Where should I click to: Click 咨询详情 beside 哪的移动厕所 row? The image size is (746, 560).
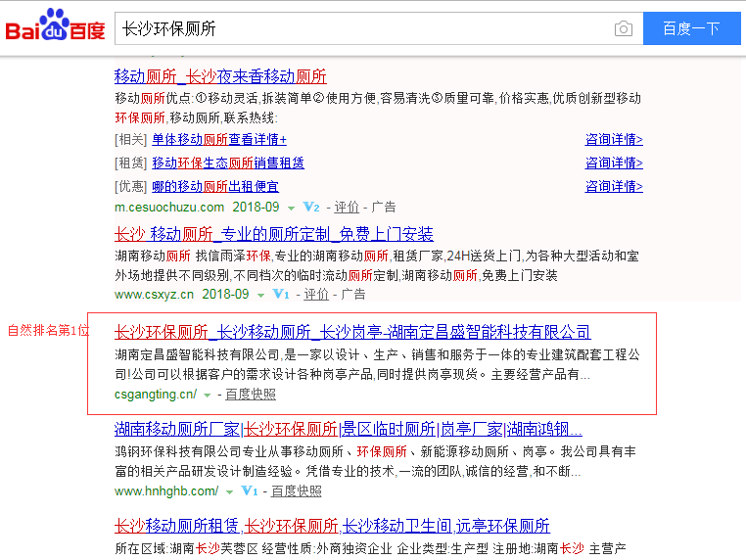614,186
